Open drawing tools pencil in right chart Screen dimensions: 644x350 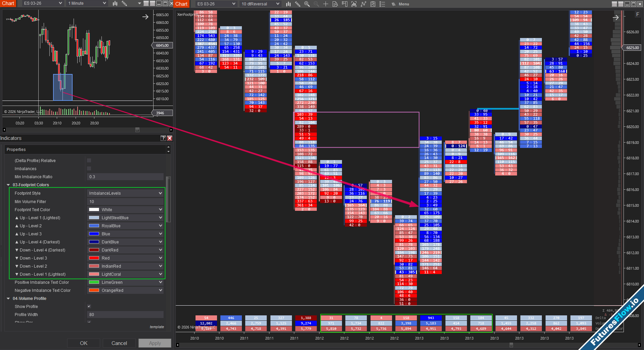point(298,4)
